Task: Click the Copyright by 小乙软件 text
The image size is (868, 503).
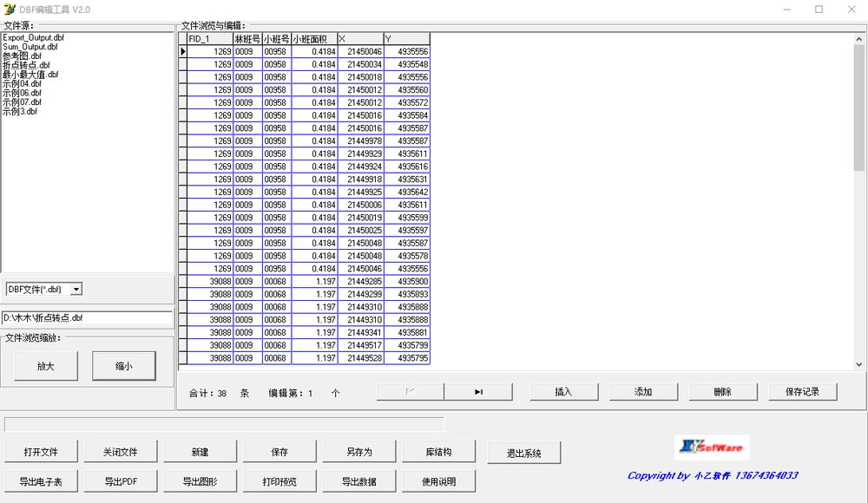Action: 713,475
